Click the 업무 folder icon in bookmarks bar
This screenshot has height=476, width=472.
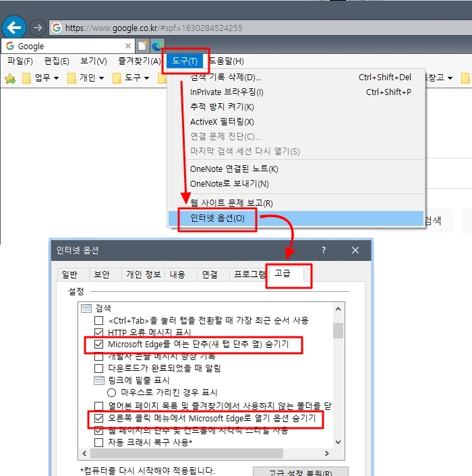(26, 78)
